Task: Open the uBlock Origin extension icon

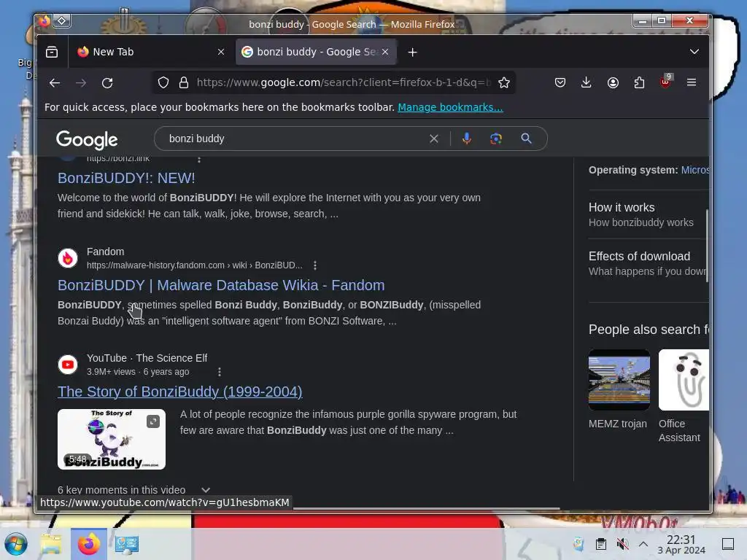Action: click(665, 82)
